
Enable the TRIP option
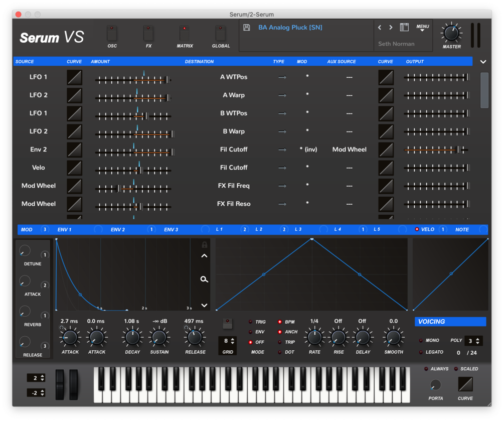pos(280,342)
